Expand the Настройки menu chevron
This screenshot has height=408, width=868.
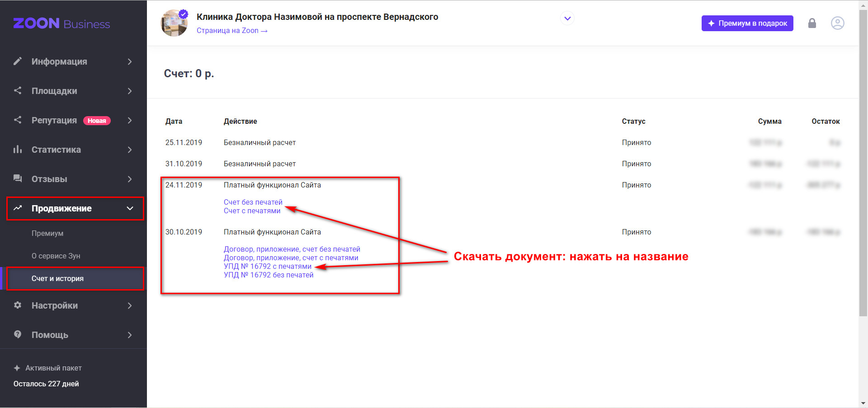pos(130,305)
